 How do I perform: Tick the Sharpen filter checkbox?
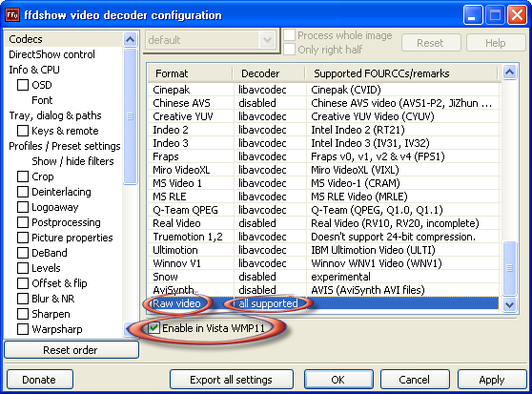click(23, 314)
